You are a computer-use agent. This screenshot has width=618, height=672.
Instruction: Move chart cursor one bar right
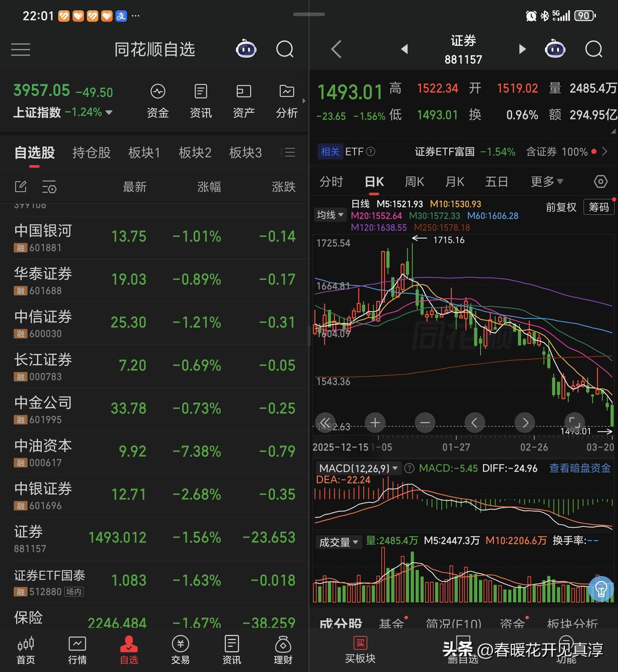pyautogui.click(x=525, y=423)
